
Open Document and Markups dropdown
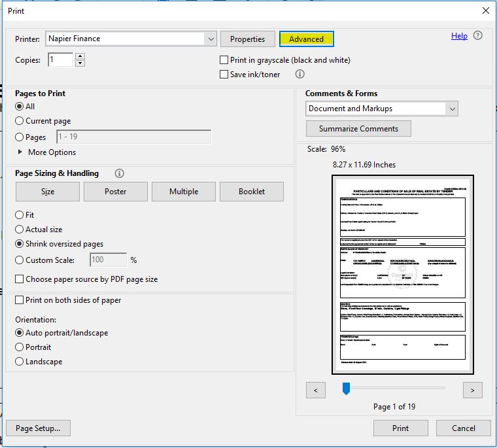(452, 109)
